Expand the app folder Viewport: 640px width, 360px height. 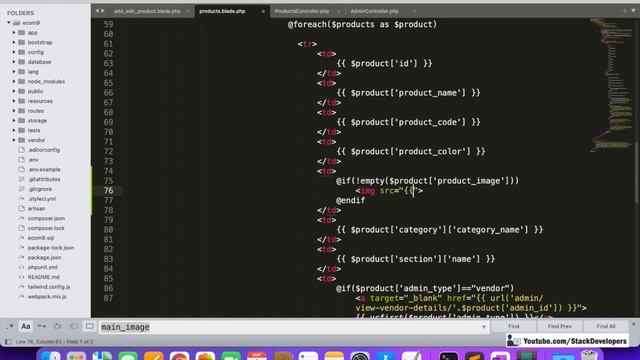point(14,33)
